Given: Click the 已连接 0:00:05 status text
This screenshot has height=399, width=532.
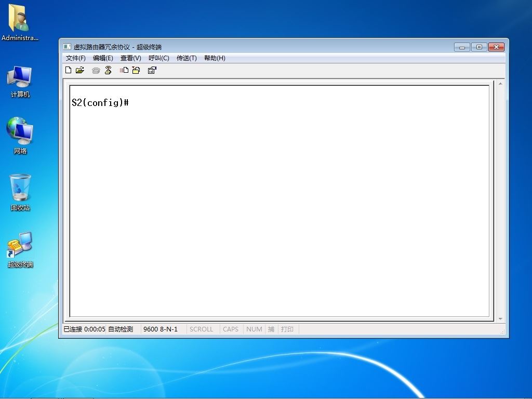Looking at the screenshot, I should [x=85, y=329].
